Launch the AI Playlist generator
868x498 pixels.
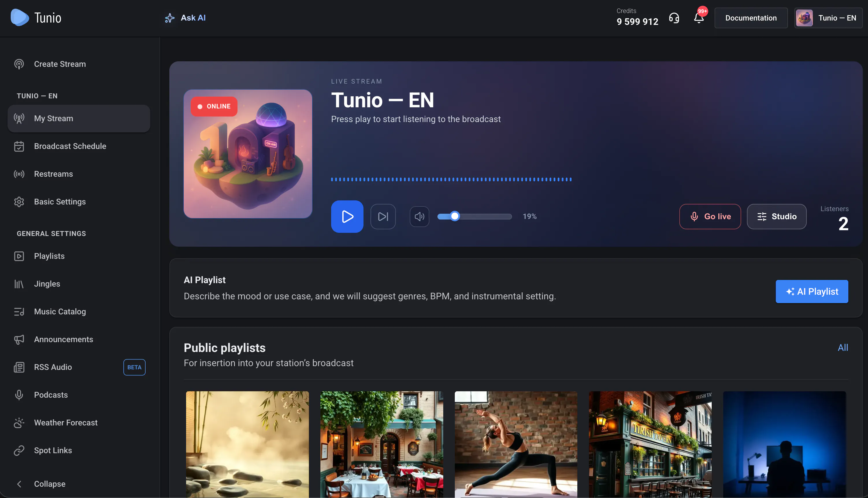click(812, 292)
